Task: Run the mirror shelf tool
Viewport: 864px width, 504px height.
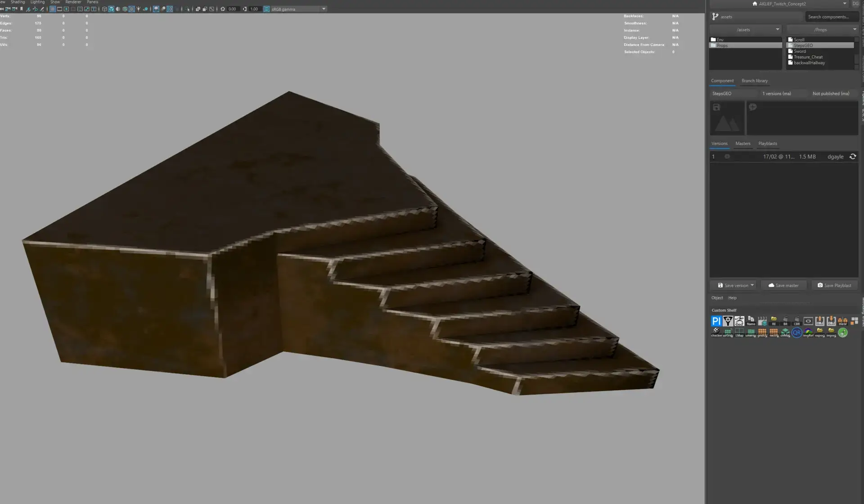Action: point(842,321)
